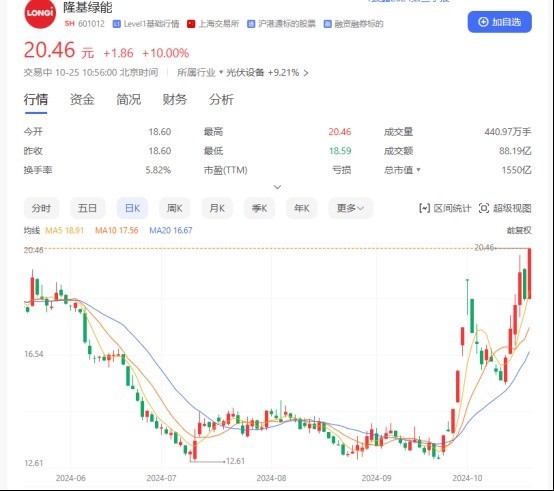Switch to the 财务 tab
Screen dimensions: 554x491
(x=175, y=99)
